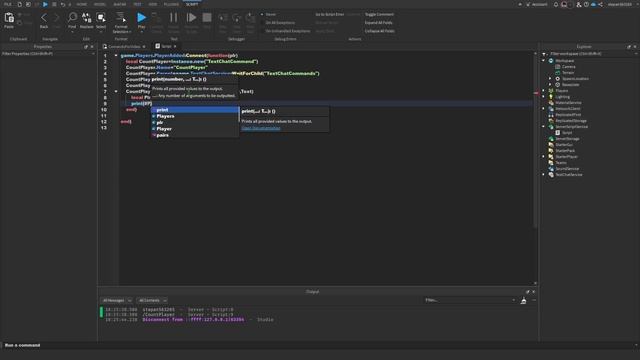Image resolution: width=640 pixels, height=360 pixels.
Task: Select SoundService in Explorer
Action: point(567,169)
